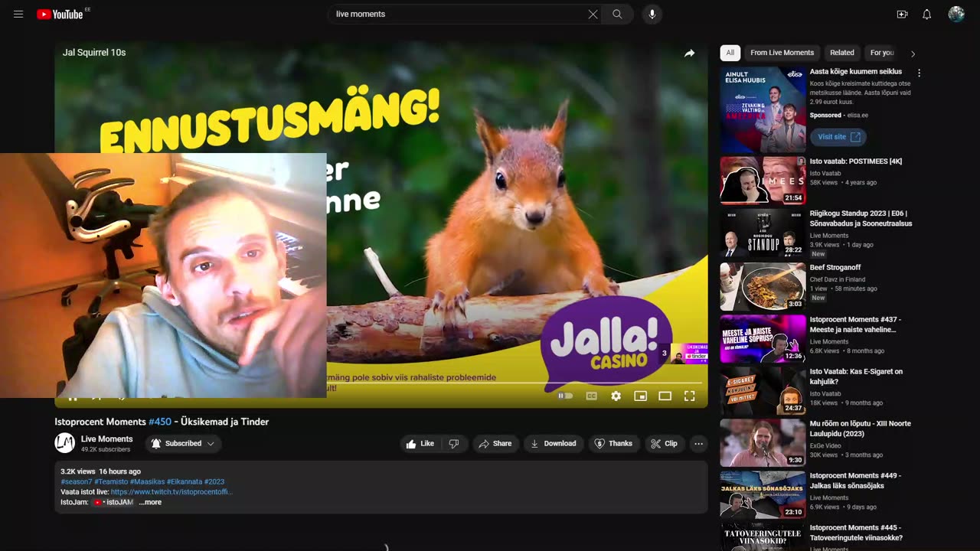980x551 pixels.
Task: Click the #Maasikas hashtag
Action: (x=147, y=482)
